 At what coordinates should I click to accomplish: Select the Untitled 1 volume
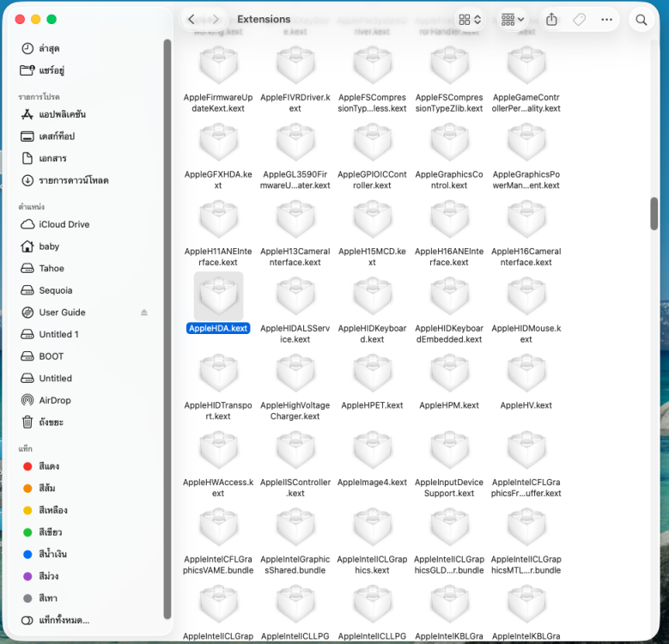[85, 334]
